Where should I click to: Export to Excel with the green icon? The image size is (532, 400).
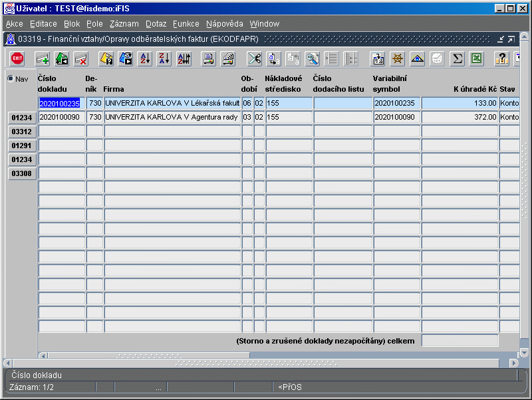[477, 58]
